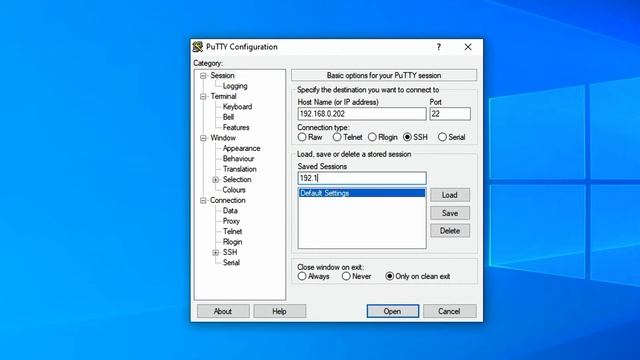The height and width of the screenshot is (360, 640).
Task: Click the Port input field
Action: pyautogui.click(x=450, y=114)
